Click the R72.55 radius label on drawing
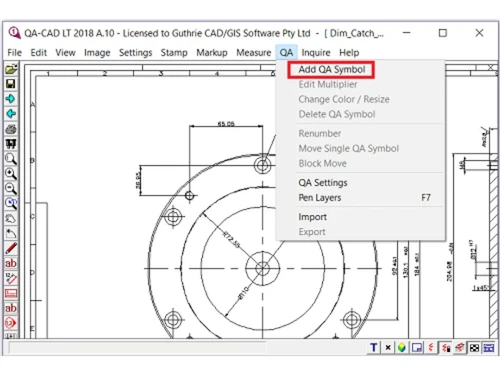 click(231, 240)
